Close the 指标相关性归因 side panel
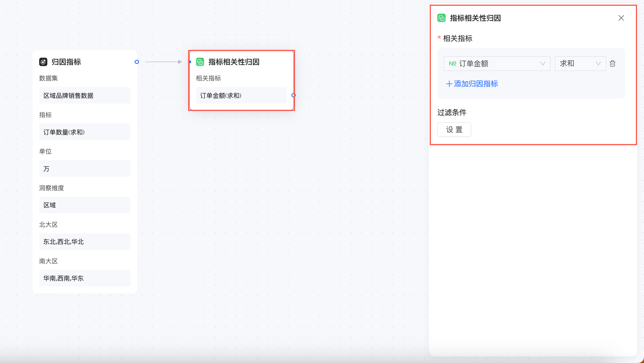Image resolution: width=644 pixels, height=363 pixels. click(x=621, y=18)
